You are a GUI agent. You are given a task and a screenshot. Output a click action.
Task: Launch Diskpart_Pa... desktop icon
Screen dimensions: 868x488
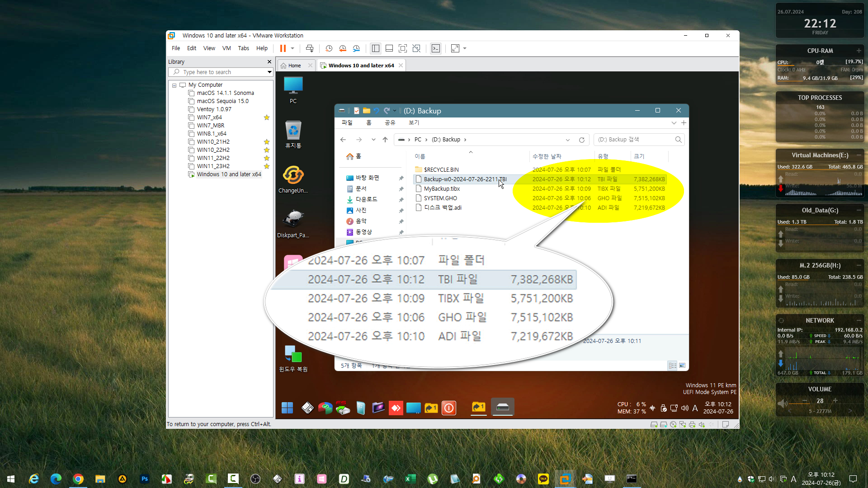[293, 224]
